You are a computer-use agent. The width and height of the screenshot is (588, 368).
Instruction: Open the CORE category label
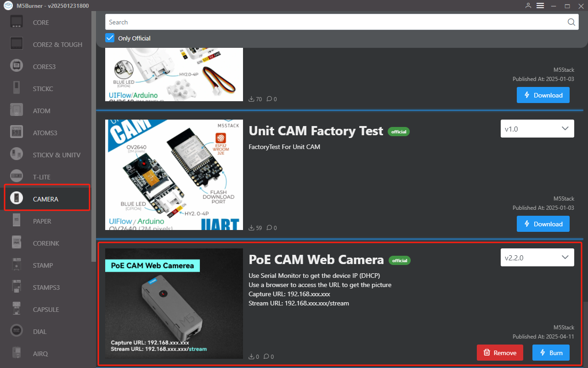coord(41,23)
